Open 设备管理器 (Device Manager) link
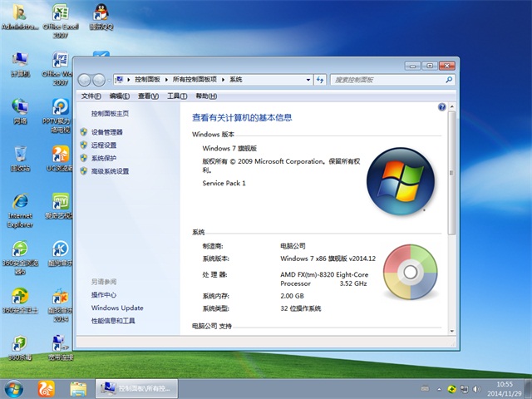 tap(106, 132)
